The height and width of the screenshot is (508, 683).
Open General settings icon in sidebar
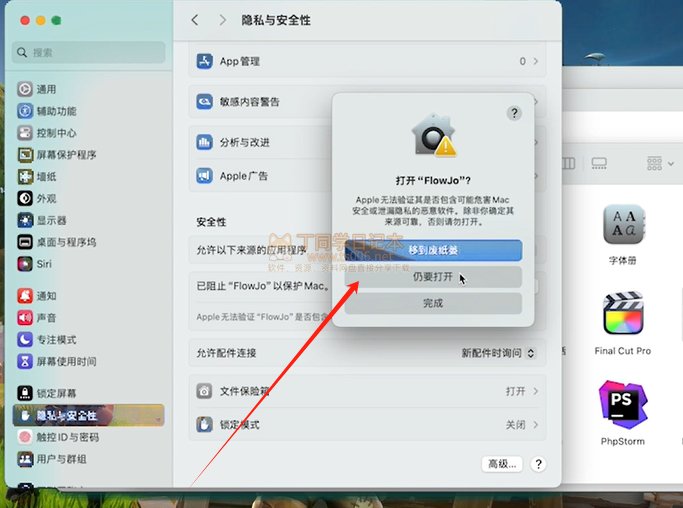pyautogui.click(x=25, y=89)
